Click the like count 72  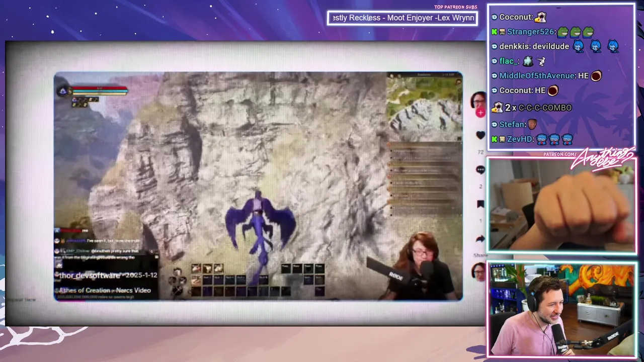pos(480,152)
